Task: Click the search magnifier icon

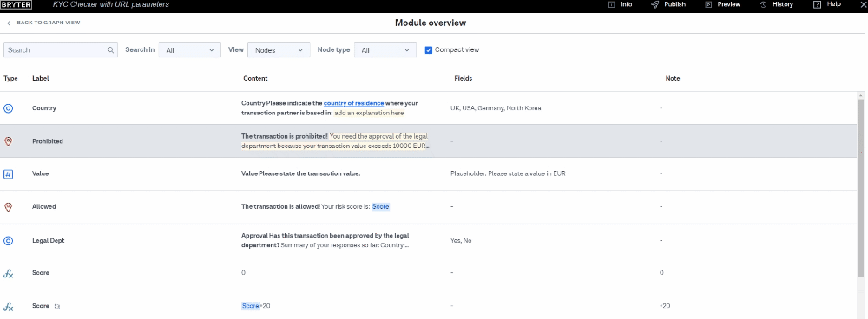Action: (110, 49)
